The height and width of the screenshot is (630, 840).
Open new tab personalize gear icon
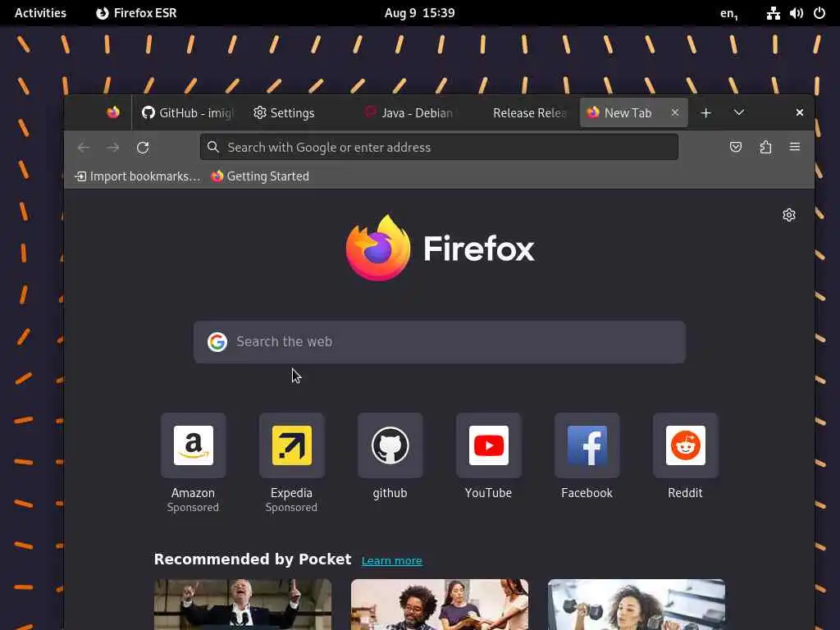[x=788, y=215]
